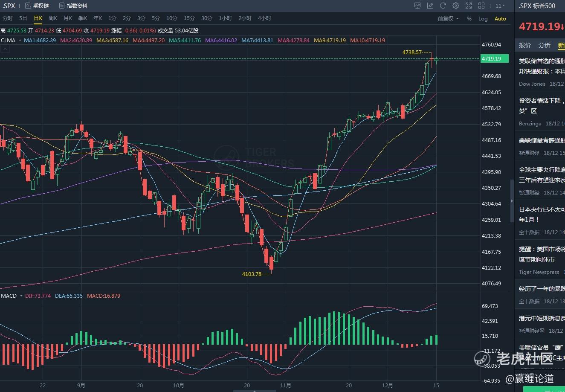Click the 4738.57 high price marker
This screenshot has width=565, height=392.
[x=412, y=52]
